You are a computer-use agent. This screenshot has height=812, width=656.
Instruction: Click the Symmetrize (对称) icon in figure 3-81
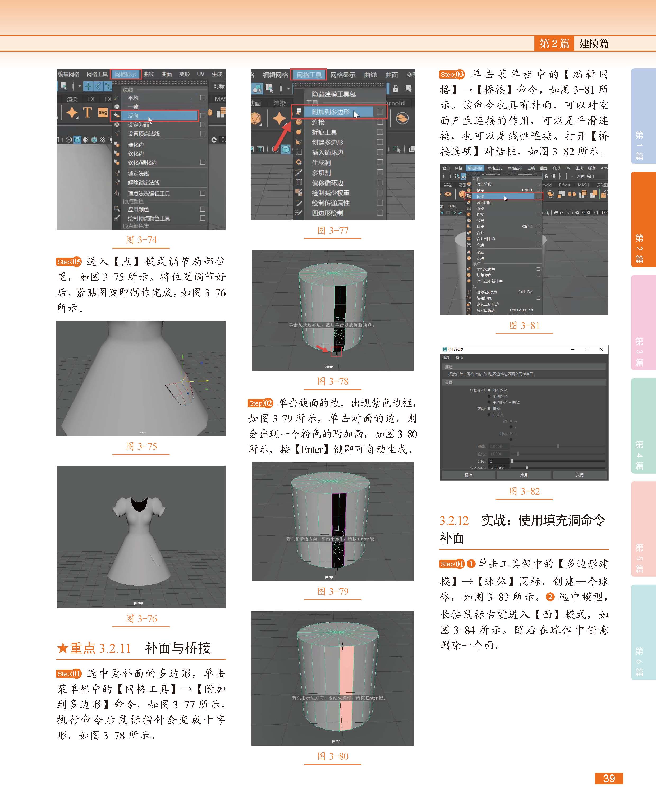[x=469, y=258]
